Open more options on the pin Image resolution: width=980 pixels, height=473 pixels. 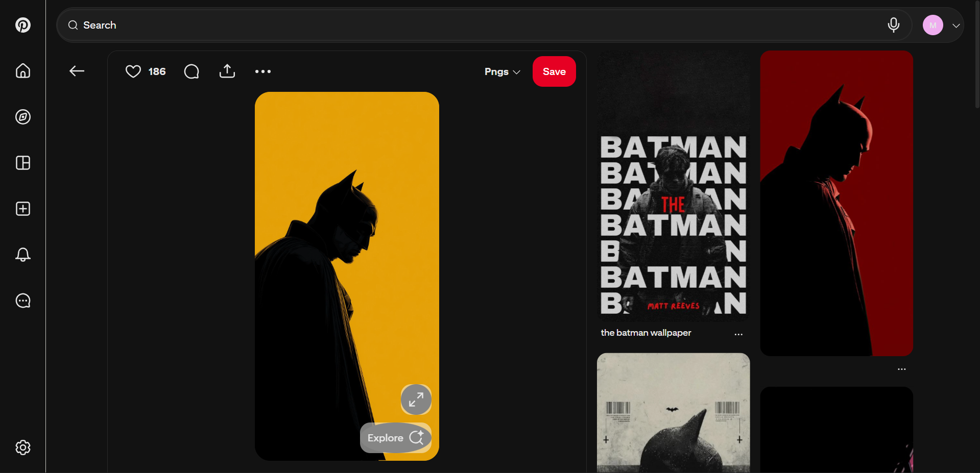point(262,71)
